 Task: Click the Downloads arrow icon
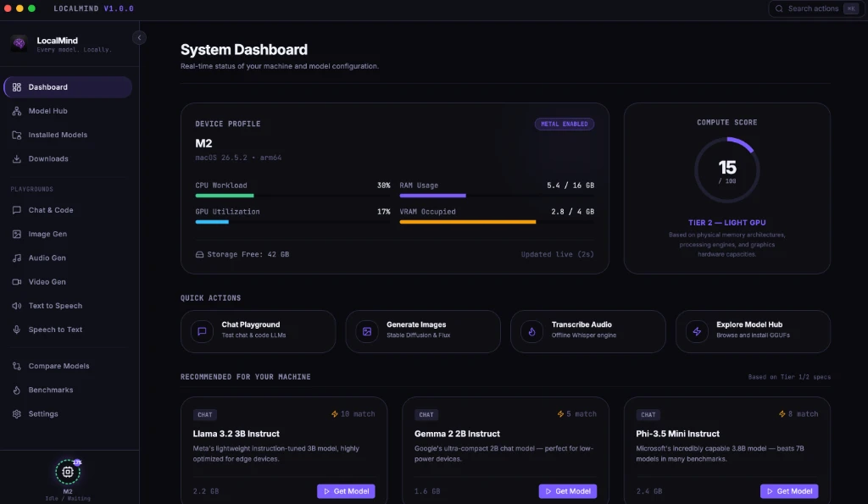[x=17, y=158]
